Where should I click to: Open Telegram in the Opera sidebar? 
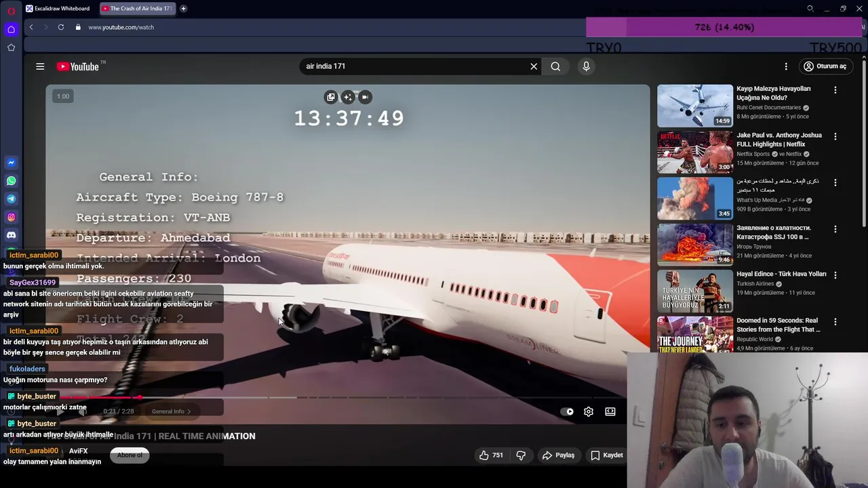coord(11,199)
